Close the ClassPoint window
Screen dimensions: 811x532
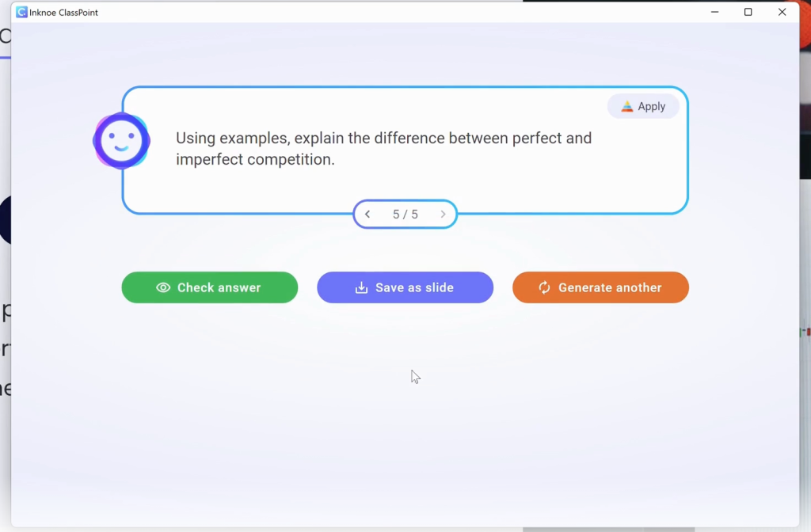pyautogui.click(x=782, y=12)
